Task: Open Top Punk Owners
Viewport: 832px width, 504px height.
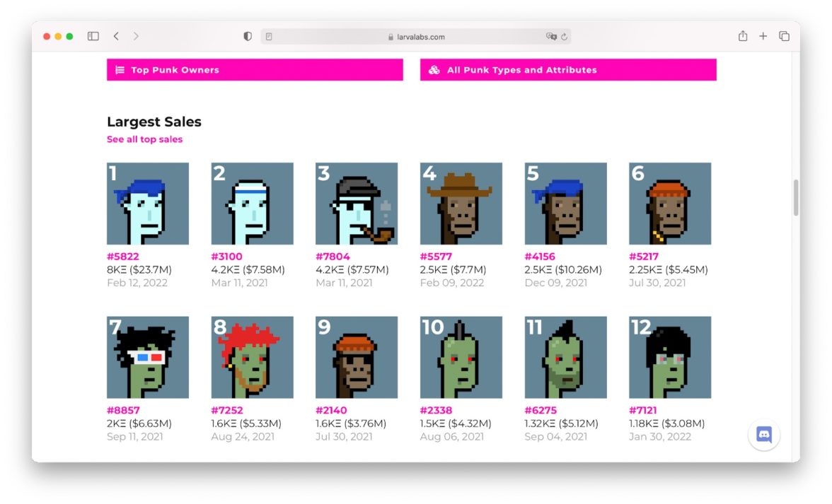Action: pyautogui.click(x=255, y=70)
